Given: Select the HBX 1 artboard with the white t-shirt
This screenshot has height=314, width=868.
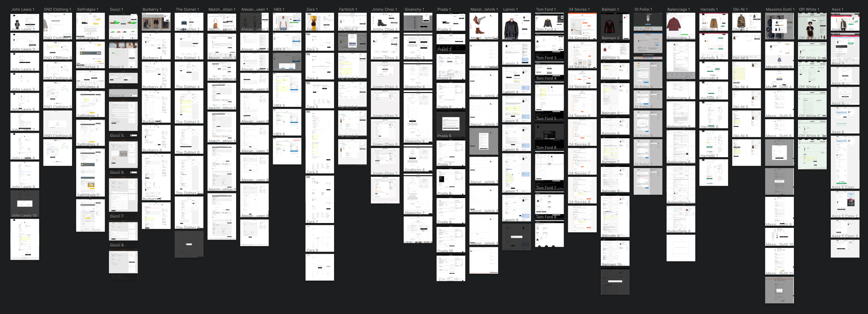Looking at the screenshot, I should 287,22.
